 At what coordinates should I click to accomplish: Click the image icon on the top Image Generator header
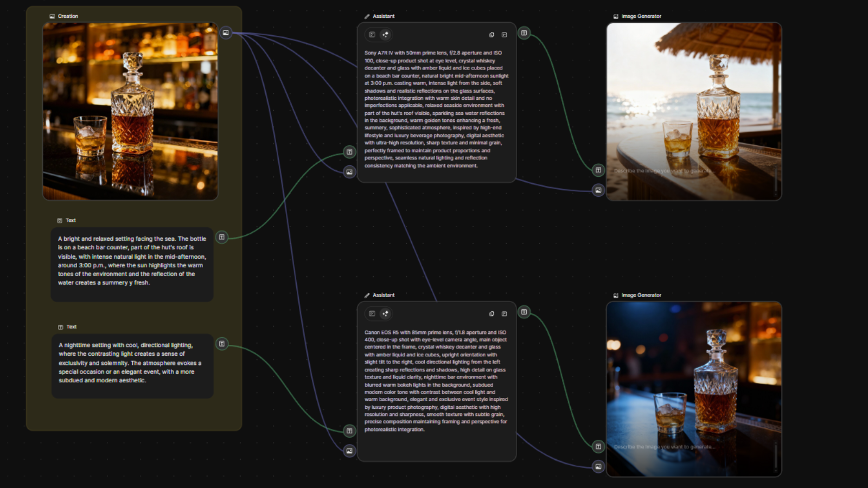pyautogui.click(x=615, y=16)
